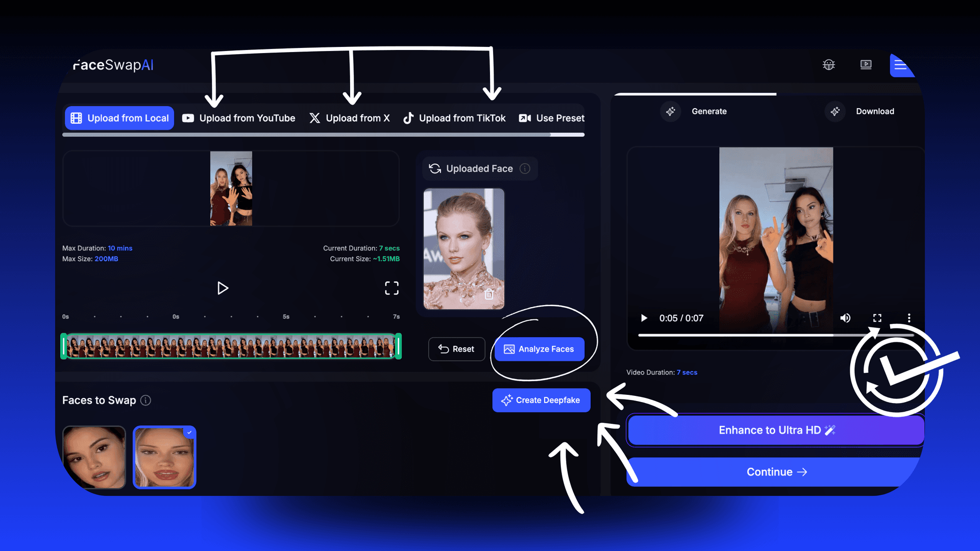This screenshot has height=551, width=980.
Task: Click Enhance to Ultra HD button
Action: click(776, 430)
